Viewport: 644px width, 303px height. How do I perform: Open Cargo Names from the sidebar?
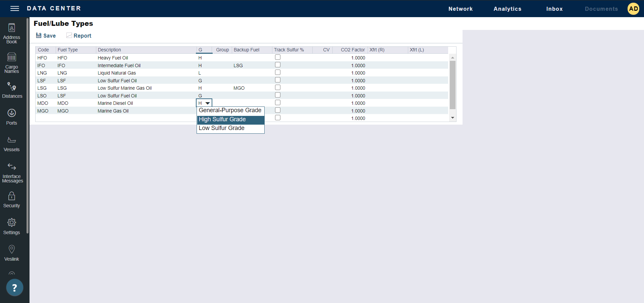12,57
